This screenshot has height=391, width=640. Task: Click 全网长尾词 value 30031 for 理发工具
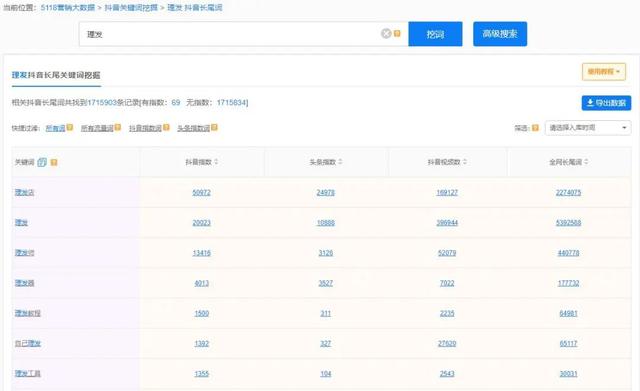tap(568, 373)
